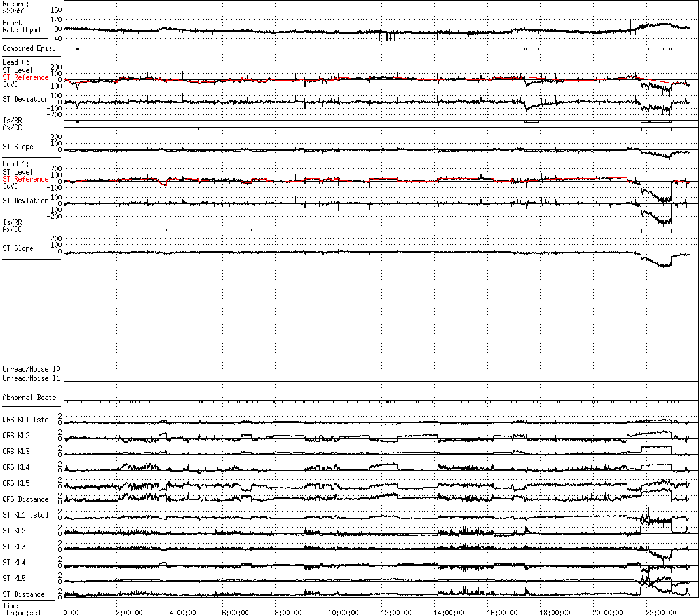Click the record ID s20551 label
The width and height of the screenshot is (699, 616).
click(14, 11)
